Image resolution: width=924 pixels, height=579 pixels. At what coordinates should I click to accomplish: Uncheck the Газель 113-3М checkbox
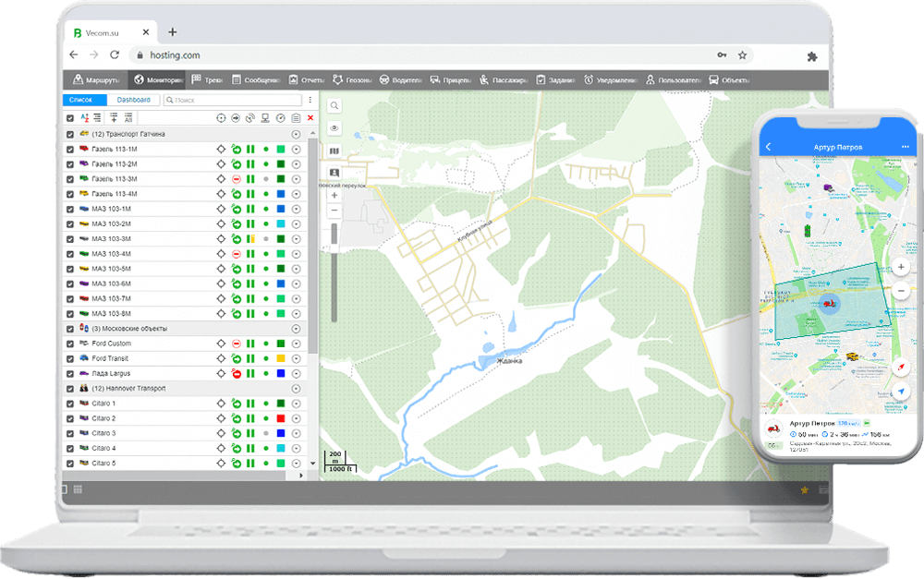tap(70, 179)
